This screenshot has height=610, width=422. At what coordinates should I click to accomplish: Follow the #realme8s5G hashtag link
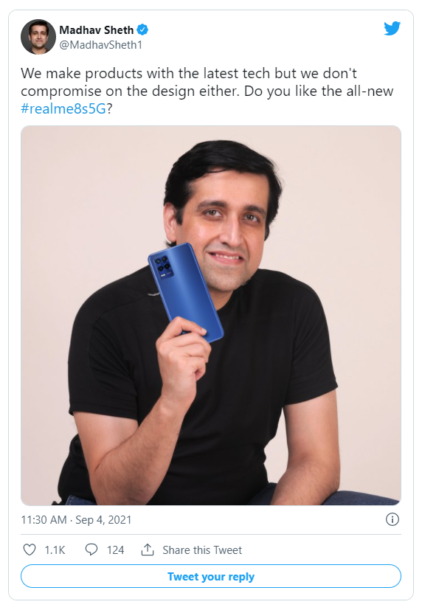tap(63, 109)
